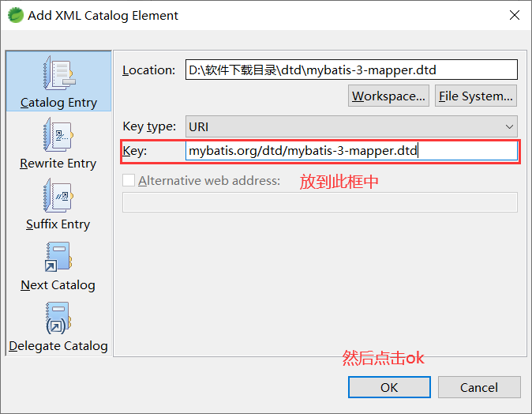Select the Next Catalog icon
Image resolution: width=532 pixels, height=414 pixels.
(x=58, y=257)
